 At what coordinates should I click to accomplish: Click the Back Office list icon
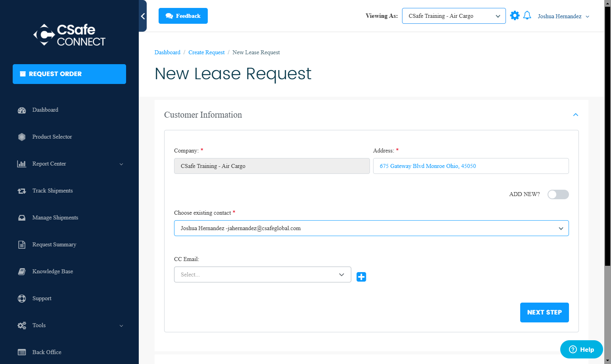coord(22,353)
